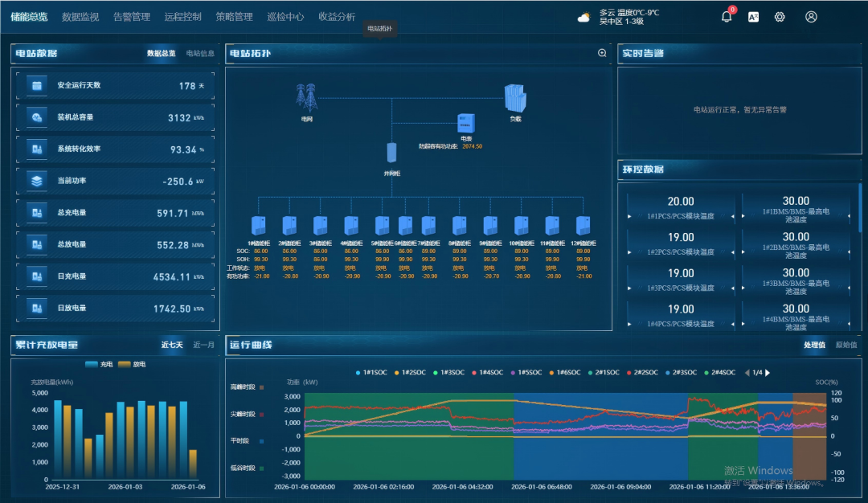
Task: Toggle the 放电 legend in bar chart
Action: pyautogui.click(x=132, y=365)
